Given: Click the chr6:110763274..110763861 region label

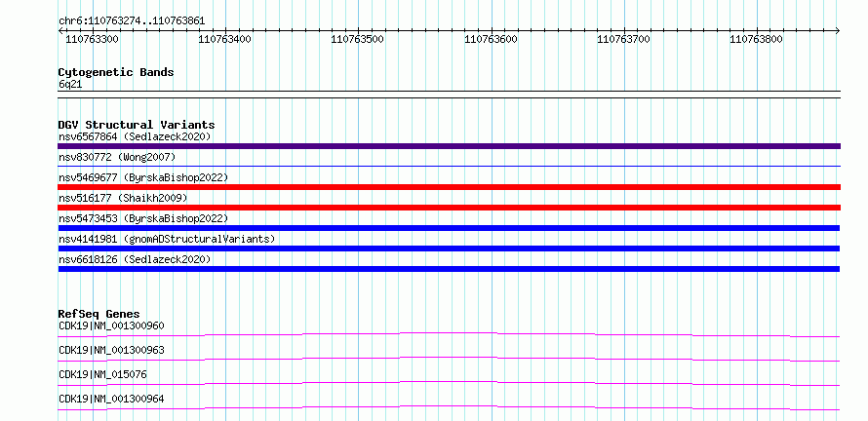Looking at the screenshot, I should pyautogui.click(x=132, y=21).
